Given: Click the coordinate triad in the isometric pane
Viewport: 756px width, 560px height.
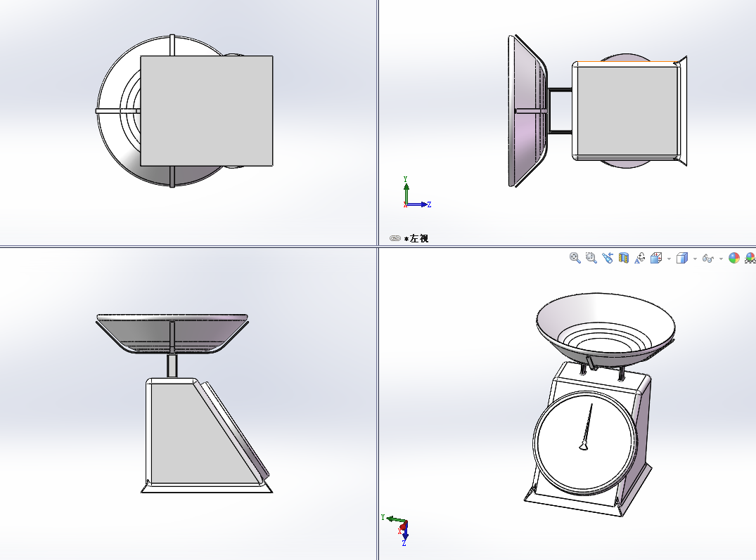Looking at the screenshot, I should click(397, 530).
